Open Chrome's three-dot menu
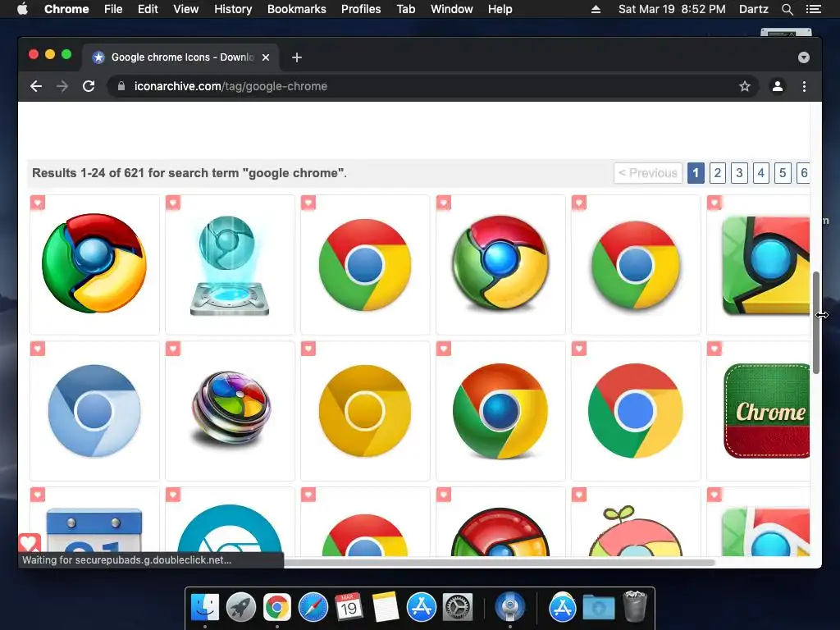This screenshot has width=840, height=630. click(804, 86)
